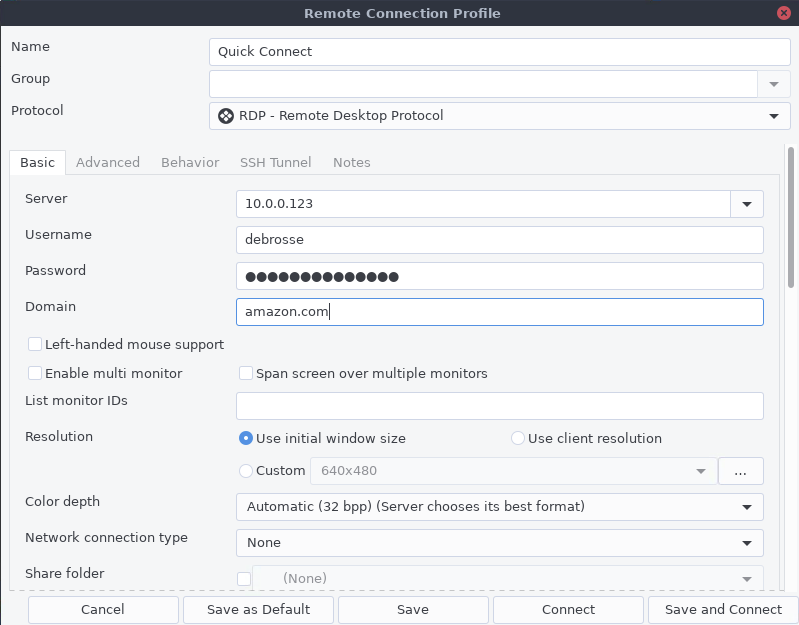This screenshot has width=799, height=625.
Task: Switch to the Notes tab
Action: (x=352, y=162)
